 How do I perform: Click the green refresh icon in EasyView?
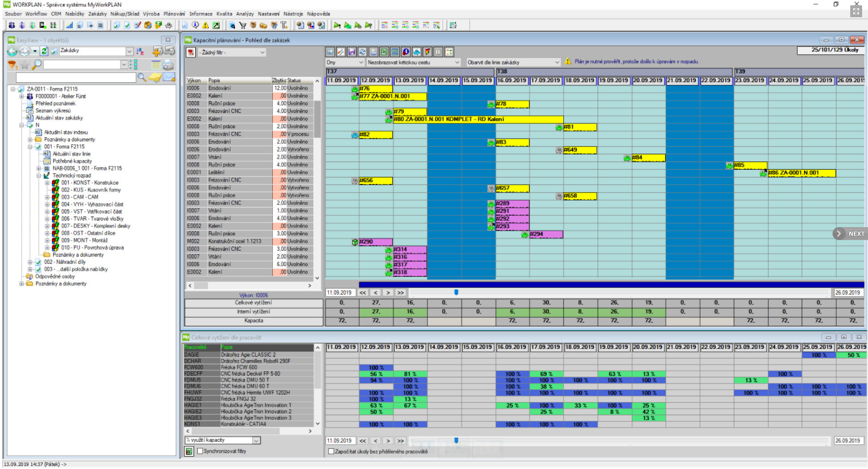(44, 51)
